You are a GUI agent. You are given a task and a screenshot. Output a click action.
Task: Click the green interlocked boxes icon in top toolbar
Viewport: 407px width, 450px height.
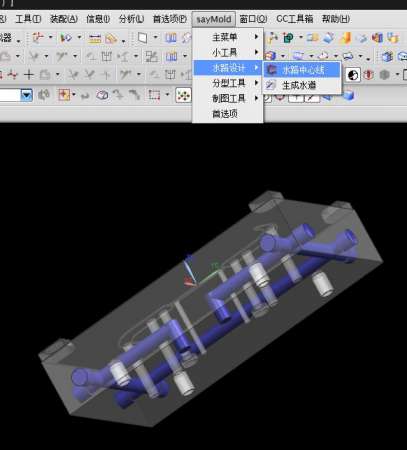[x=288, y=38]
